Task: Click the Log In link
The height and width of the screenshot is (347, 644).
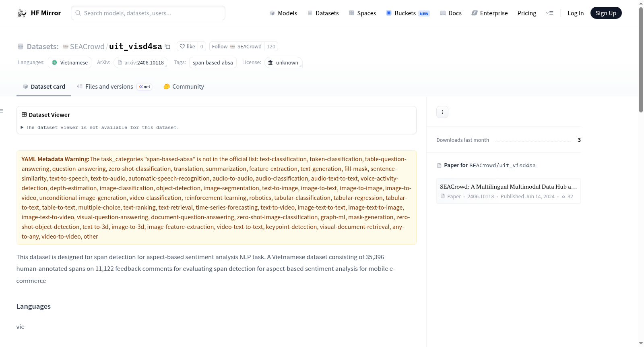Action: [576, 13]
